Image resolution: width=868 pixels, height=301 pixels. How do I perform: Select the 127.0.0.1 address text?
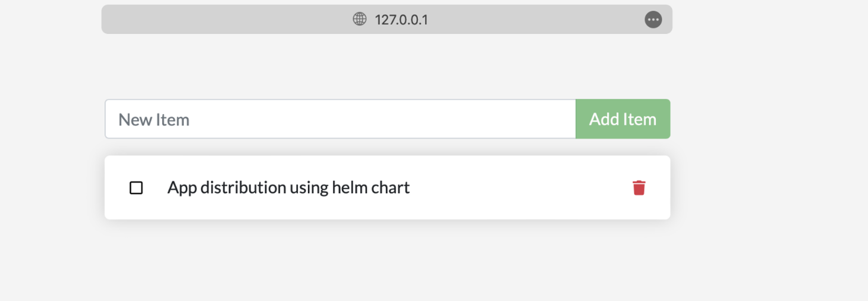[401, 20]
